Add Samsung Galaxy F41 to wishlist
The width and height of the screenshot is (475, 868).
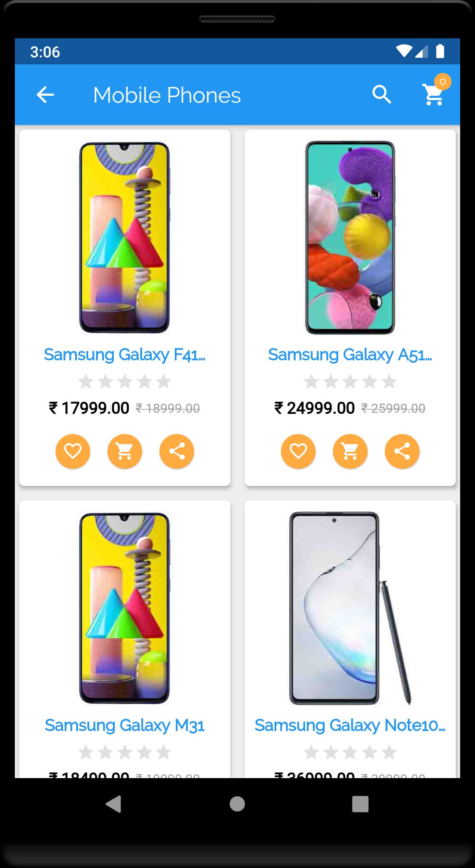tap(73, 451)
